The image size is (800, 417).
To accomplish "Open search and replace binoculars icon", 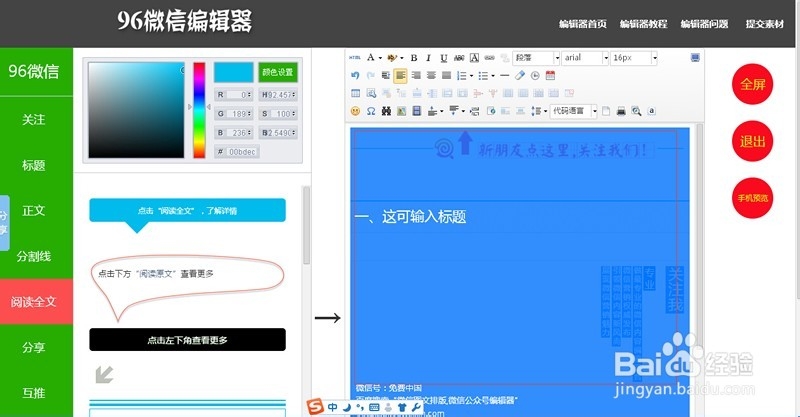I will point(386,111).
